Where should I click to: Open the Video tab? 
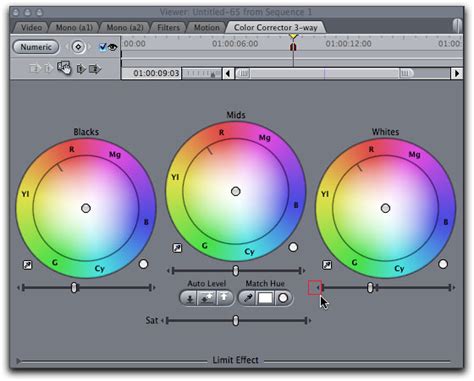coord(31,28)
